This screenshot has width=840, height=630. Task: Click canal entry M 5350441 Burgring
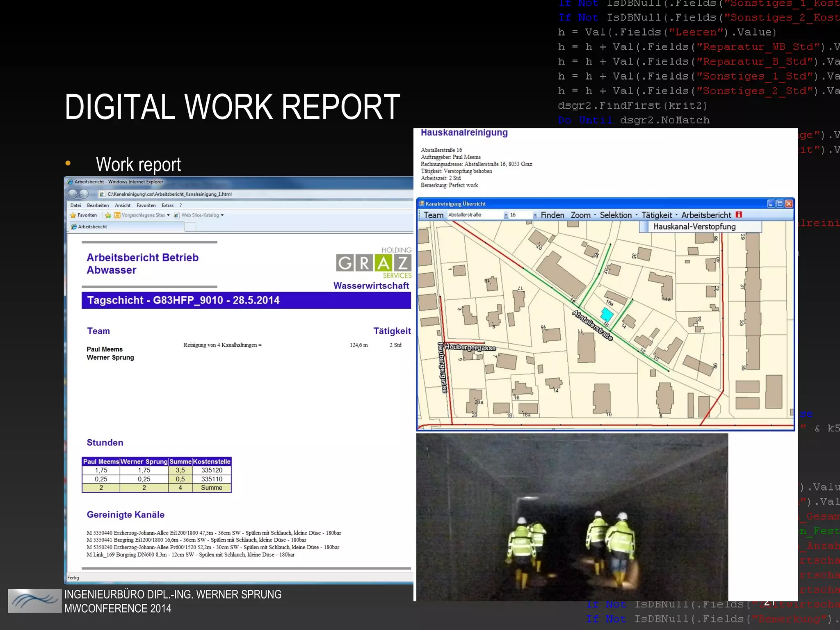click(x=196, y=540)
